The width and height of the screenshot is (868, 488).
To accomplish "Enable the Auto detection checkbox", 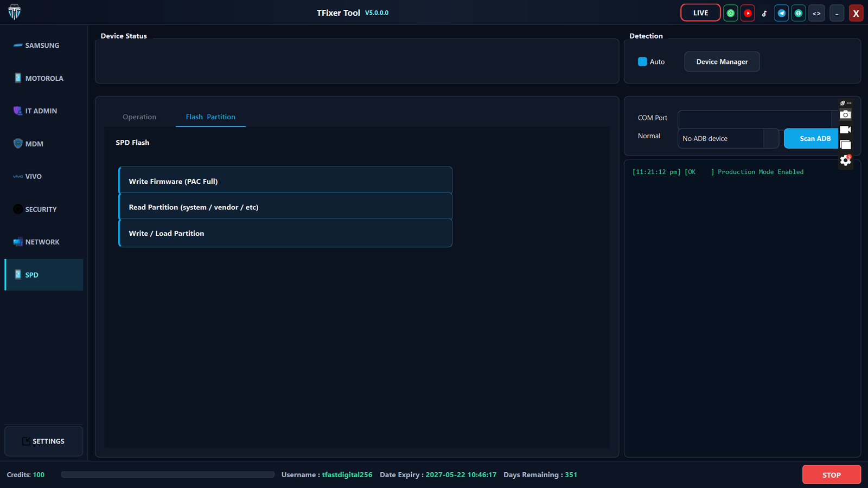I will pyautogui.click(x=642, y=62).
